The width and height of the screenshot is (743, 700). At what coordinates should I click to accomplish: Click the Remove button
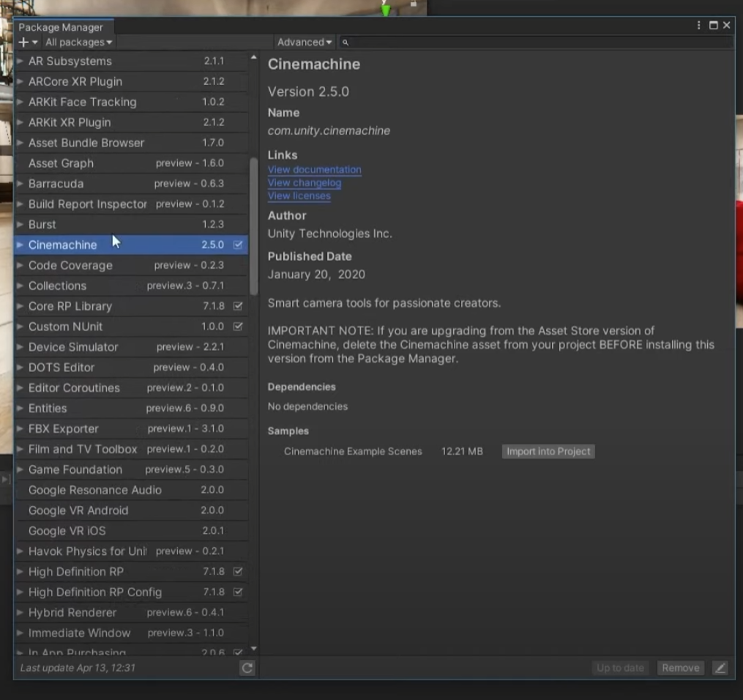pyautogui.click(x=681, y=668)
